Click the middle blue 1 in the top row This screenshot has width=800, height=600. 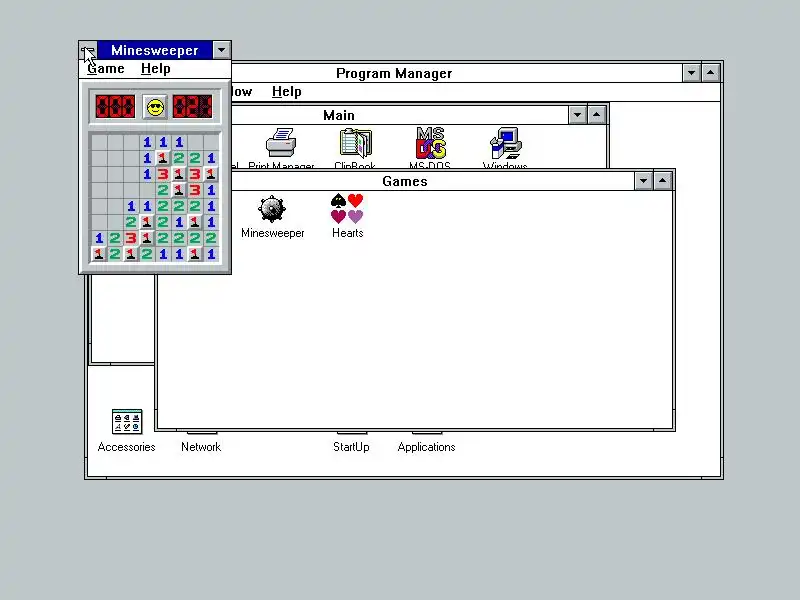[x=163, y=142]
